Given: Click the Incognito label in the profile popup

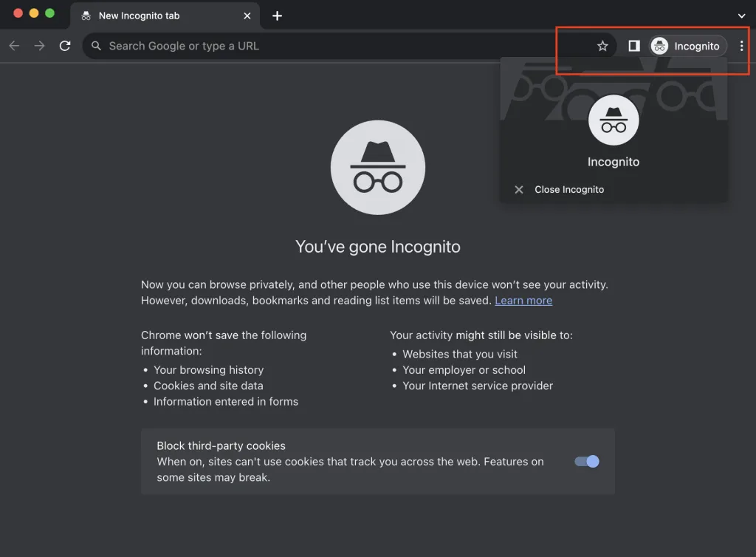Looking at the screenshot, I should 613,162.
